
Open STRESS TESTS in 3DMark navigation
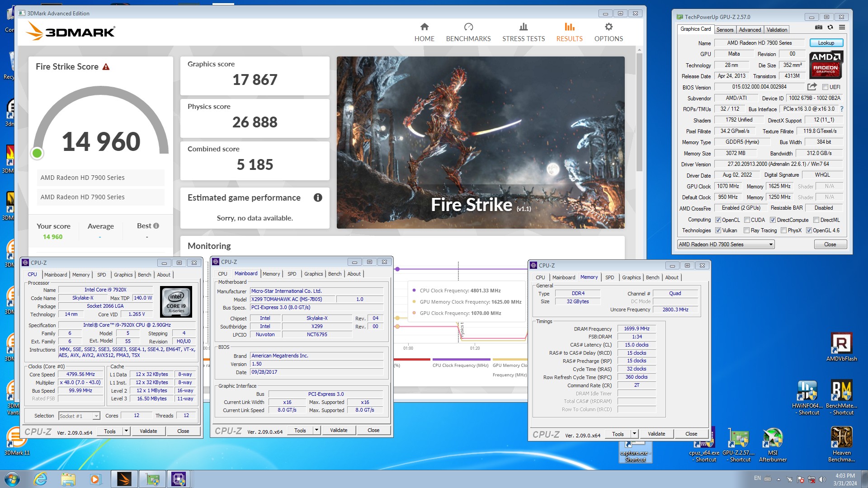point(524,33)
